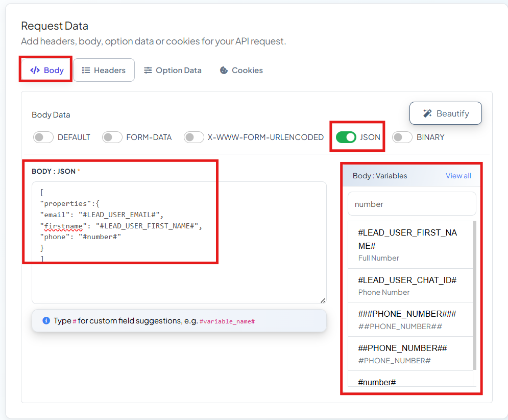Click the "firstname" line in the JSON body
Image resolution: width=508 pixels, height=420 pixels.
pyautogui.click(x=121, y=226)
